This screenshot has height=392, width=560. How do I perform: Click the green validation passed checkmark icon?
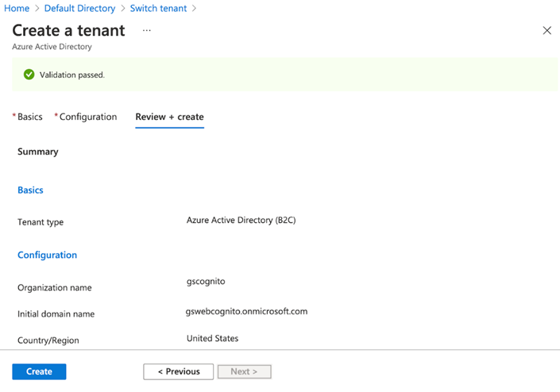(x=29, y=75)
